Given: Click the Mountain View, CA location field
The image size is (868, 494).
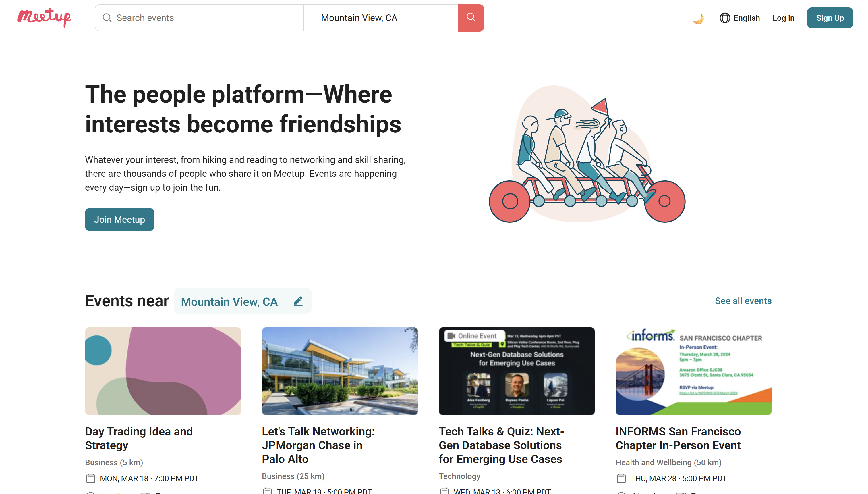Looking at the screenshot, I should pos(381,18).
